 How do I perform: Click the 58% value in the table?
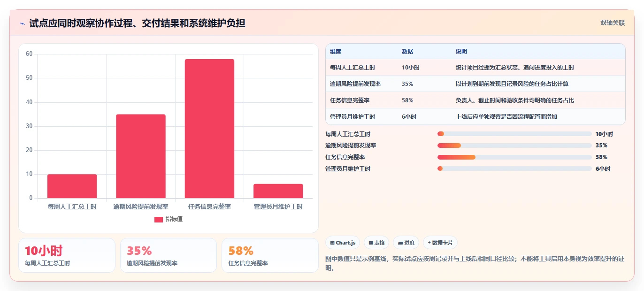click(x=407, y=100)
